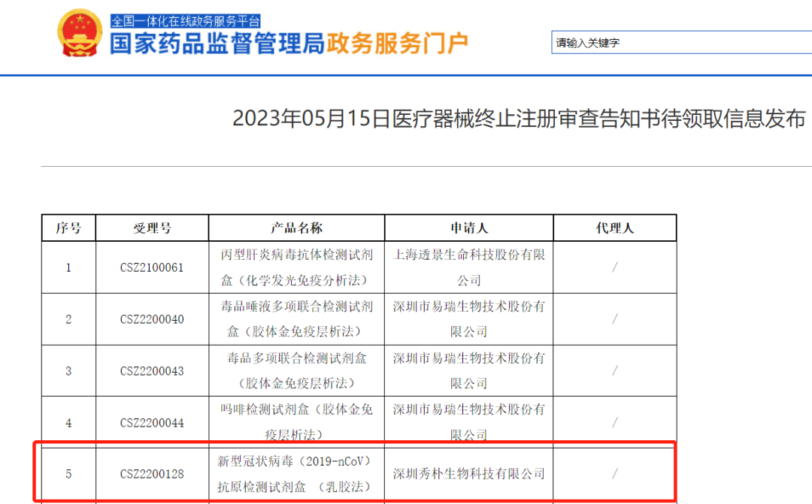
Task: Click the 序号 column header
Action: 68,228
